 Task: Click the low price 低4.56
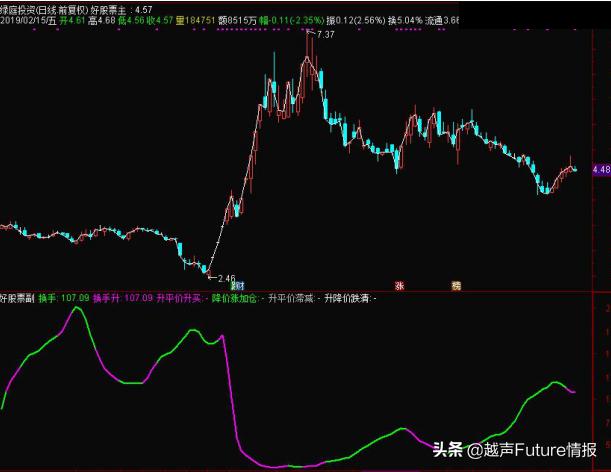131,21
